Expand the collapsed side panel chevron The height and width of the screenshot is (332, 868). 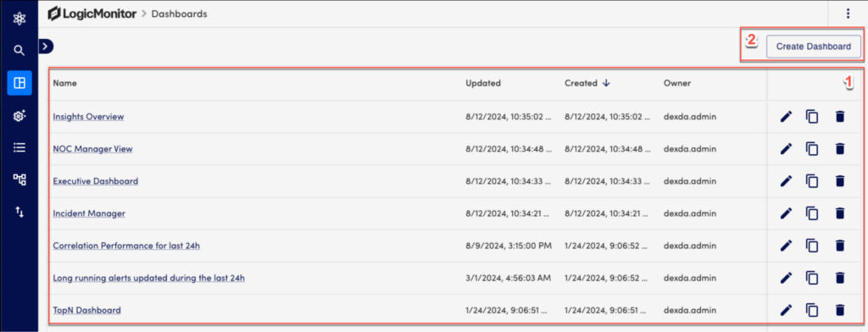46,47
